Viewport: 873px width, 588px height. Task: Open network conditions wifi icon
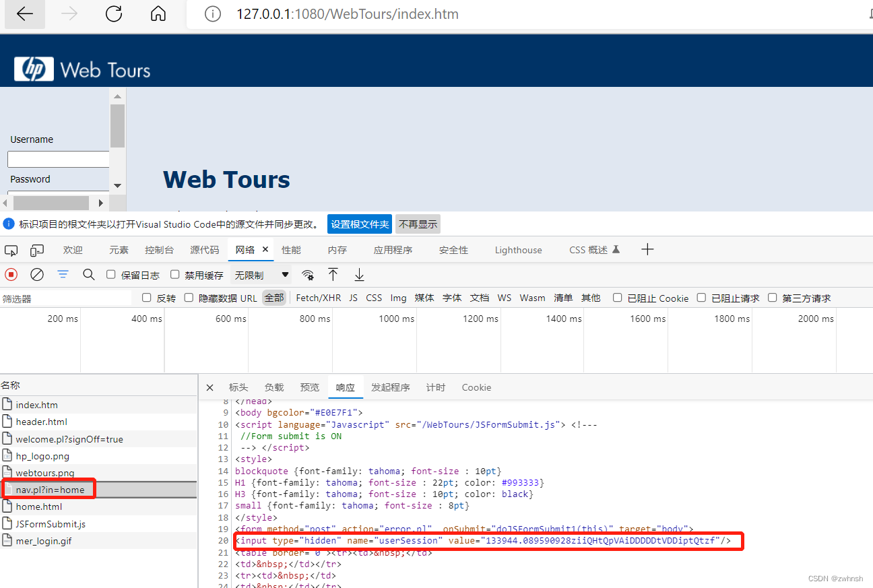point(308,275)
